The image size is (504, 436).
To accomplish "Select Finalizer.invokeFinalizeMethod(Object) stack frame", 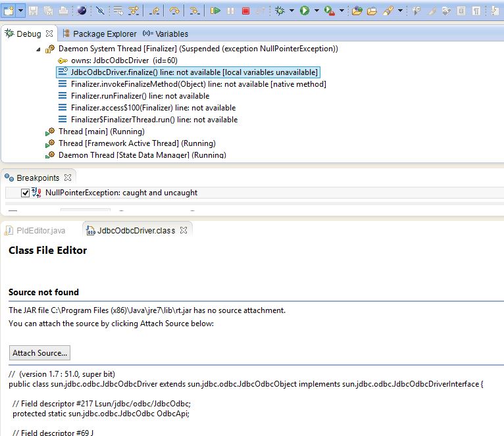I will tap(192, 84).
